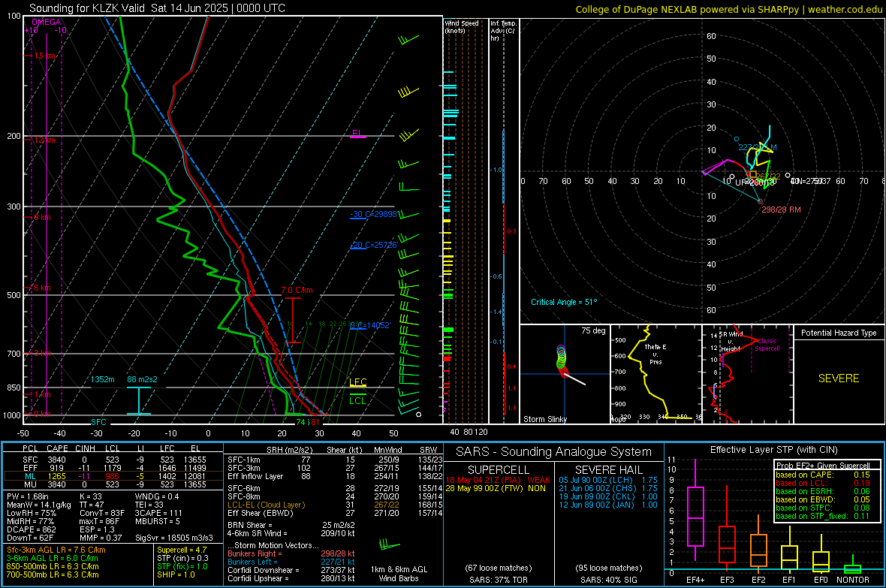
Task: Click the 'PW = 1.68in' value
Action: 28,496
